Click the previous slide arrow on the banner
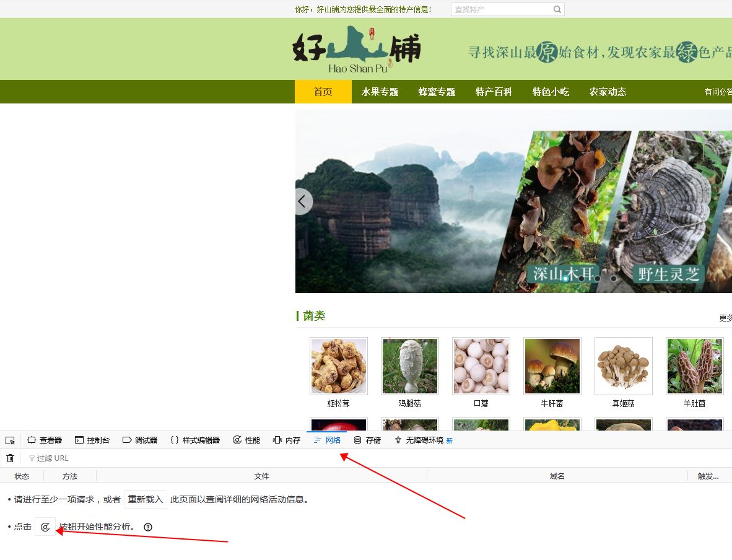732x560 pixels. [x=302, y=201]
